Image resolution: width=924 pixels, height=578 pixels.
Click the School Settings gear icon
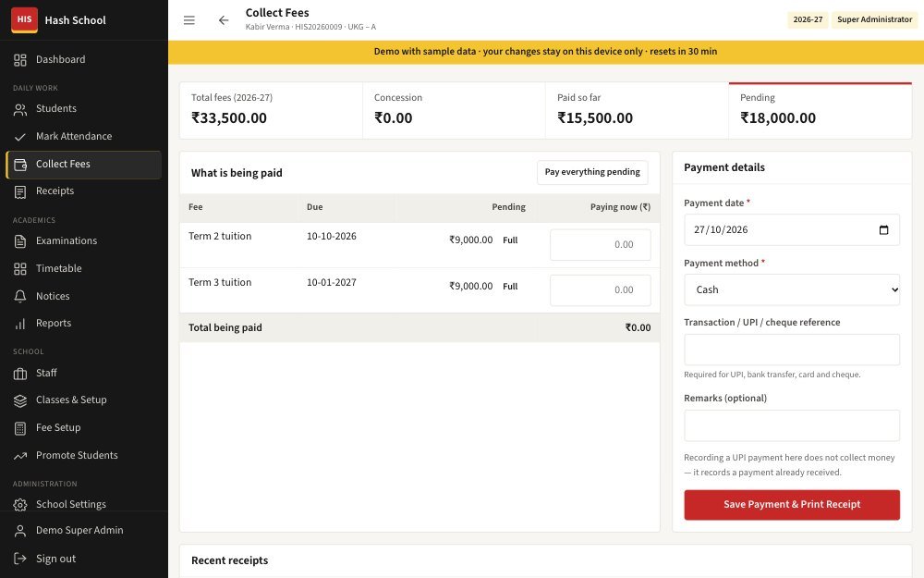[x=20, y=505]
